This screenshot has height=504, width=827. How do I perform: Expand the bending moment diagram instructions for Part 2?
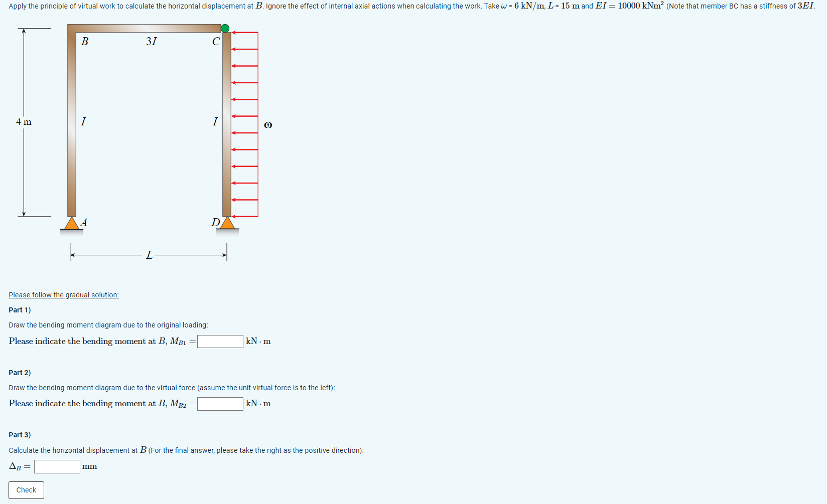(172, 388)
